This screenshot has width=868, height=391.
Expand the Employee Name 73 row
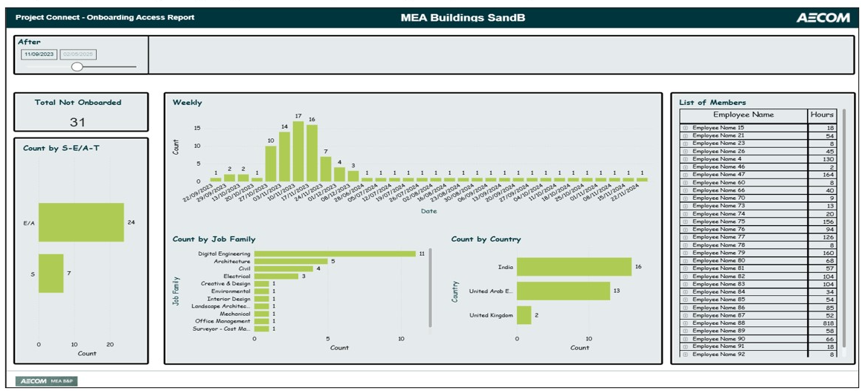[685, 206]
